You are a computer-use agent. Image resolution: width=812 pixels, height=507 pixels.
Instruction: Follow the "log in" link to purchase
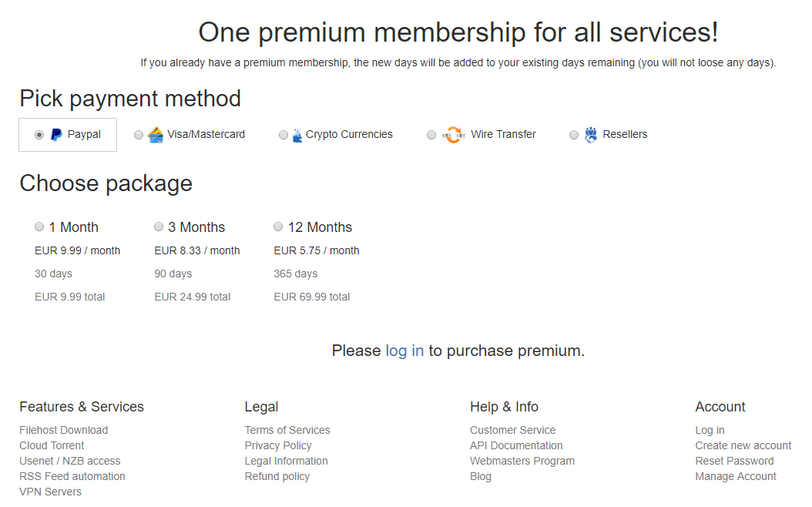pos(404,351)
